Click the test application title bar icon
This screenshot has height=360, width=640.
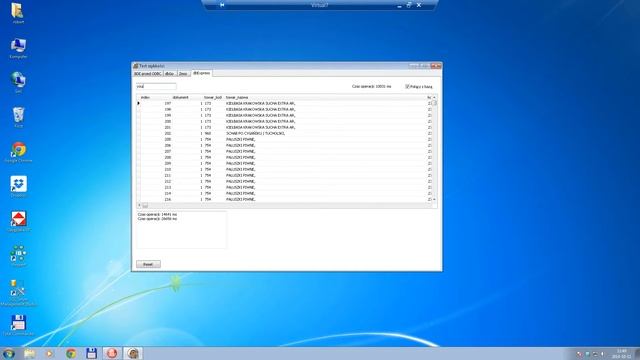click(136, 66)
